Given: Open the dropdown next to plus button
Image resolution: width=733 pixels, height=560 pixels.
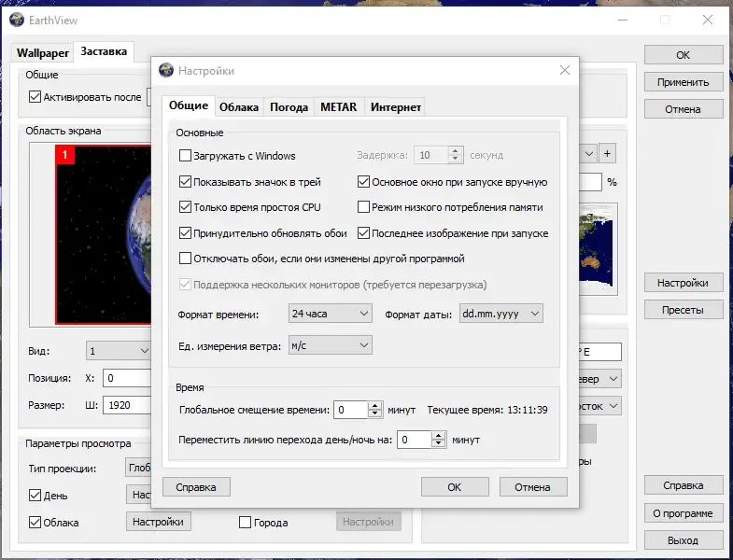Looking at the screenshot, I should (587, 153).
